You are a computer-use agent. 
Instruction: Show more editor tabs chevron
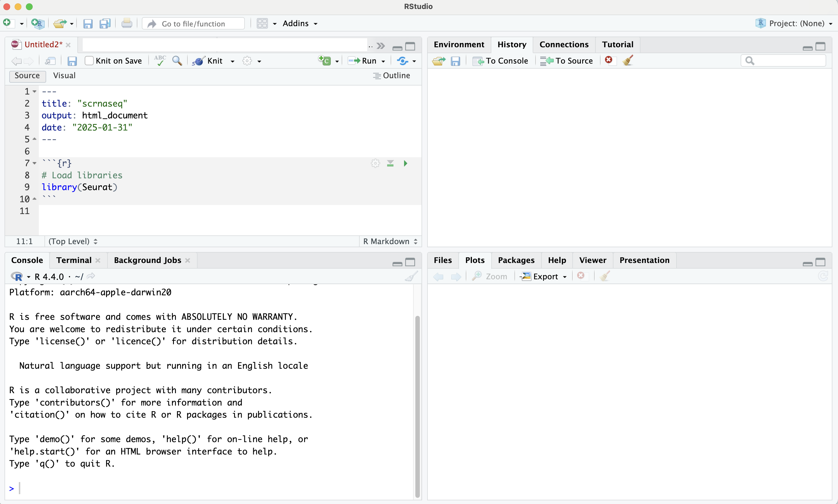[381, 46]
